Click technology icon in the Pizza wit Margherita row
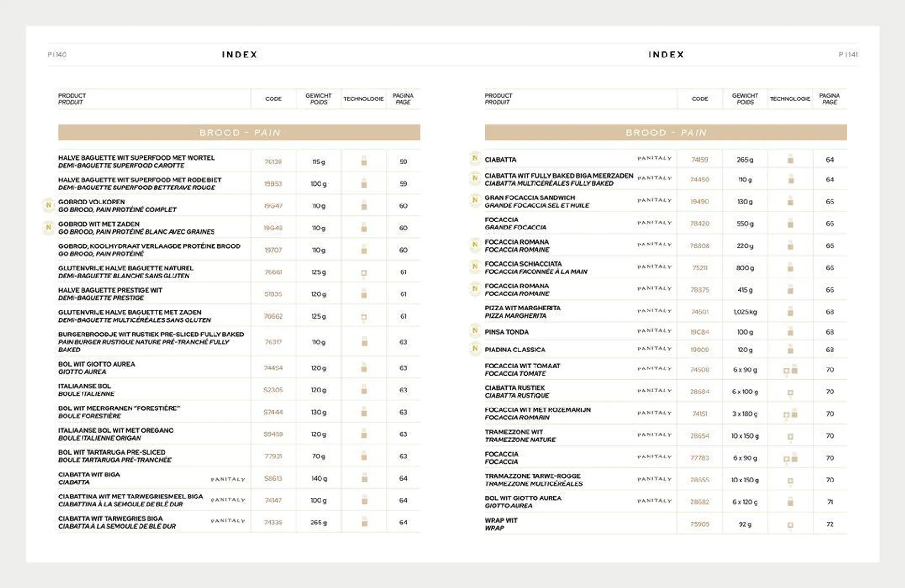905x588 pixels. (x=790, y=311)
